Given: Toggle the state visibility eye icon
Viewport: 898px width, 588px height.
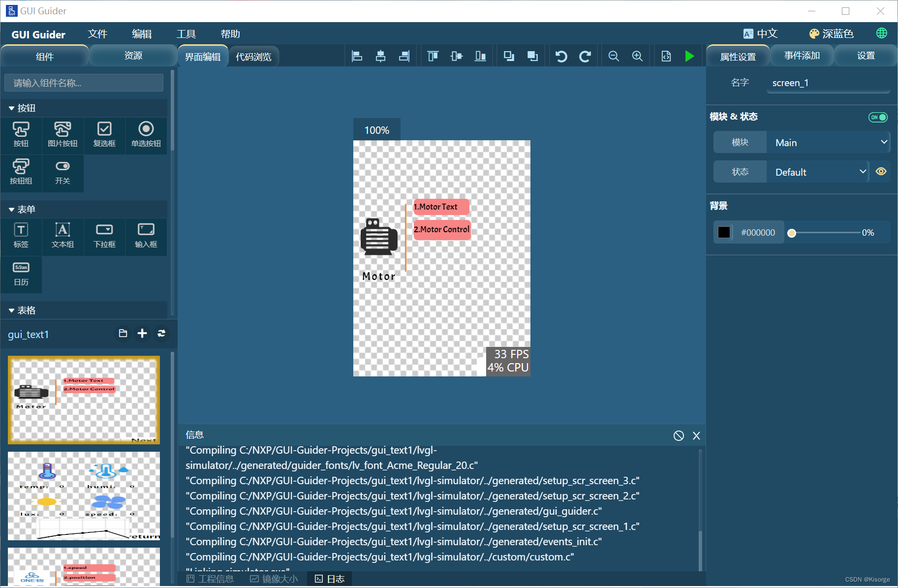Looking at the screenshot, I should tap(881, 171).
